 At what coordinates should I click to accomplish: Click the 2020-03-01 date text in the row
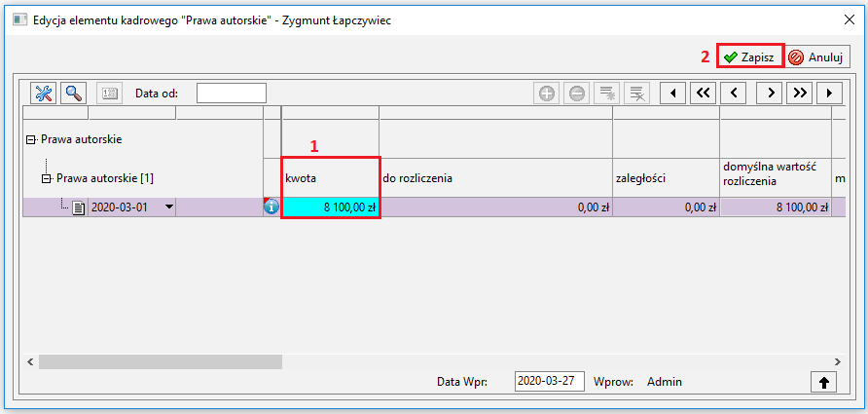pyautogui.click(x=120, y=207)
